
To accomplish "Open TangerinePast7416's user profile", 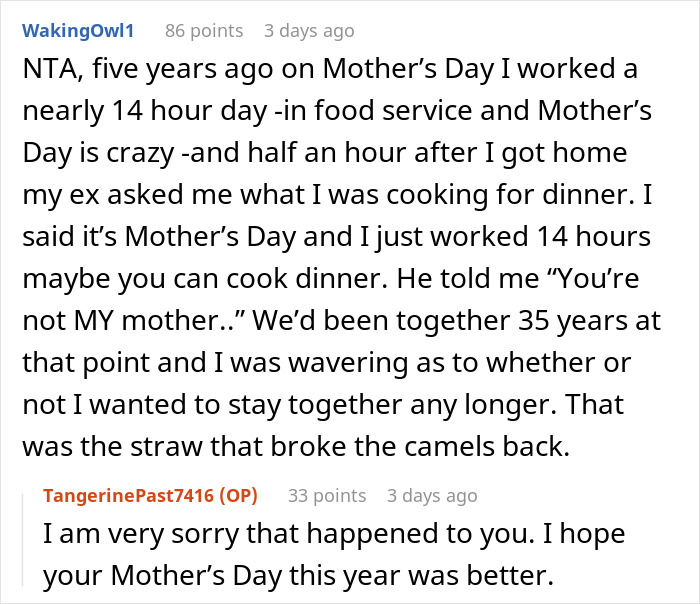I will 133,495.
